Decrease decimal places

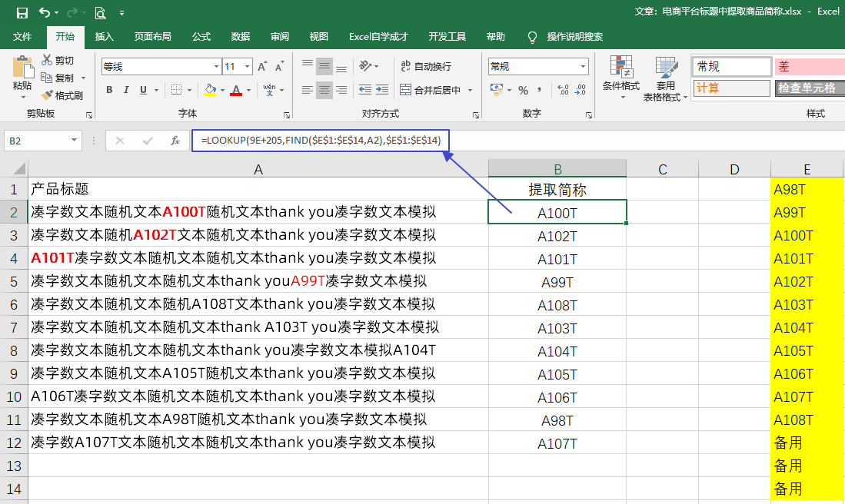(x=581, y=90)
